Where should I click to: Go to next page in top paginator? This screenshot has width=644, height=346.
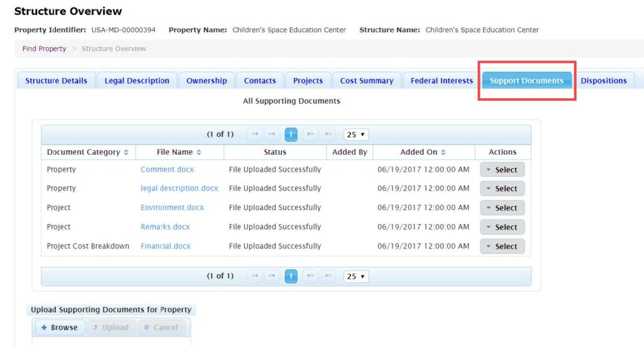coord(309,135)
